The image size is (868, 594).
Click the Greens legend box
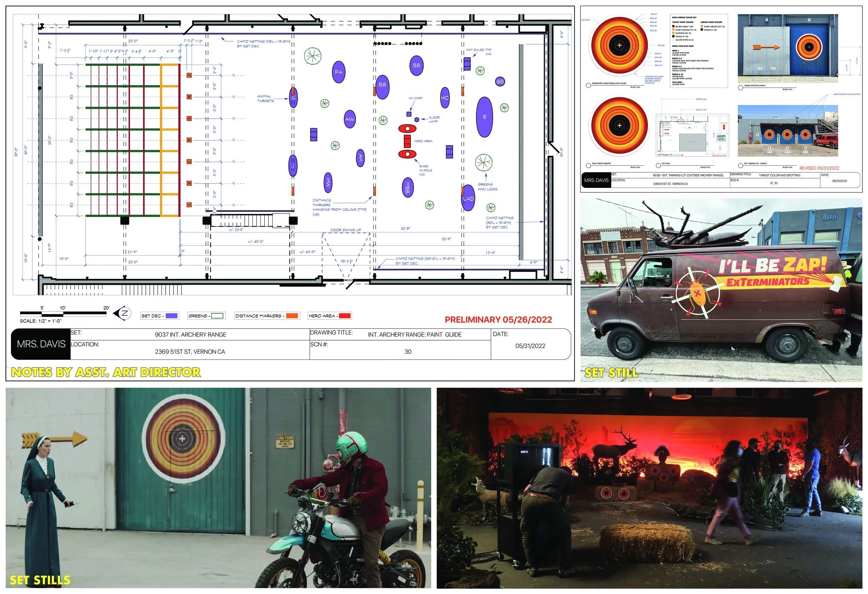coord(217,316)
